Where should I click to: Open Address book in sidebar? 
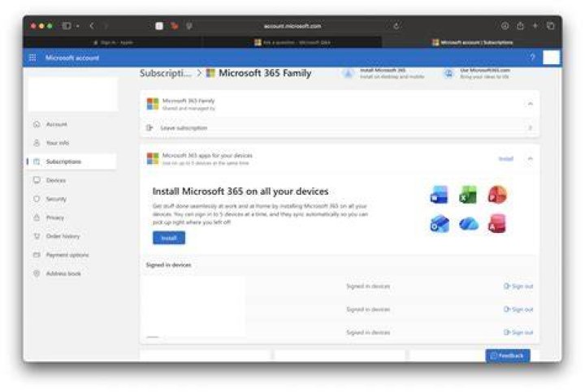(63, 274)
